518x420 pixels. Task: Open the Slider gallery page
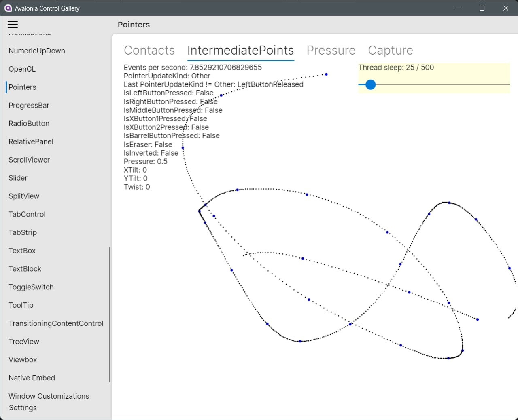click(x=18, y=178)
